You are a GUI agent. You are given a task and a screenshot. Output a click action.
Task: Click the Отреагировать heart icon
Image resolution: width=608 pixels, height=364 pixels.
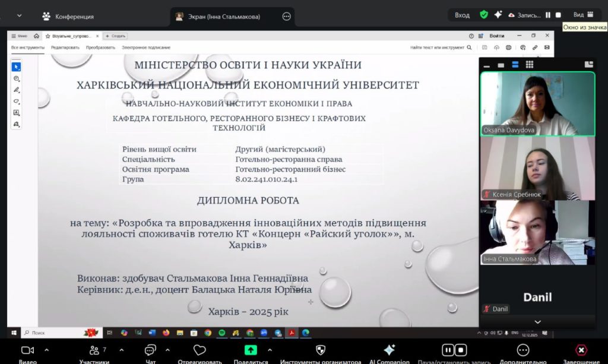(x=199, y=350)
